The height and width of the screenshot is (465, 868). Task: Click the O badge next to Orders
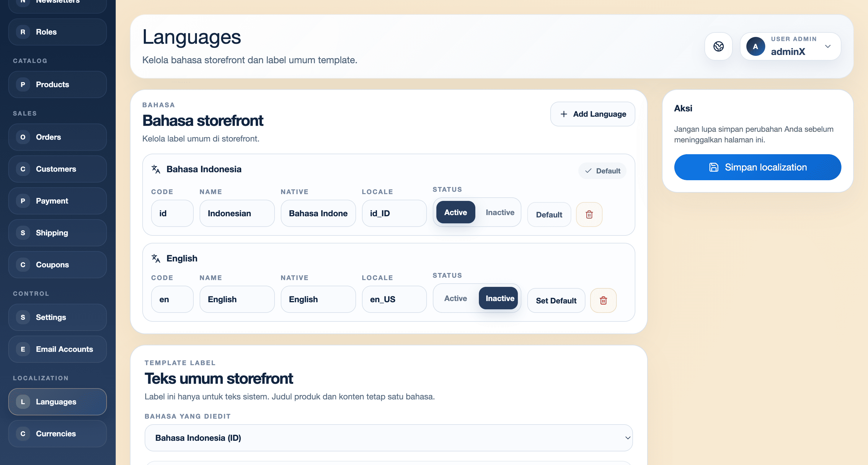(x=23, y=137)
